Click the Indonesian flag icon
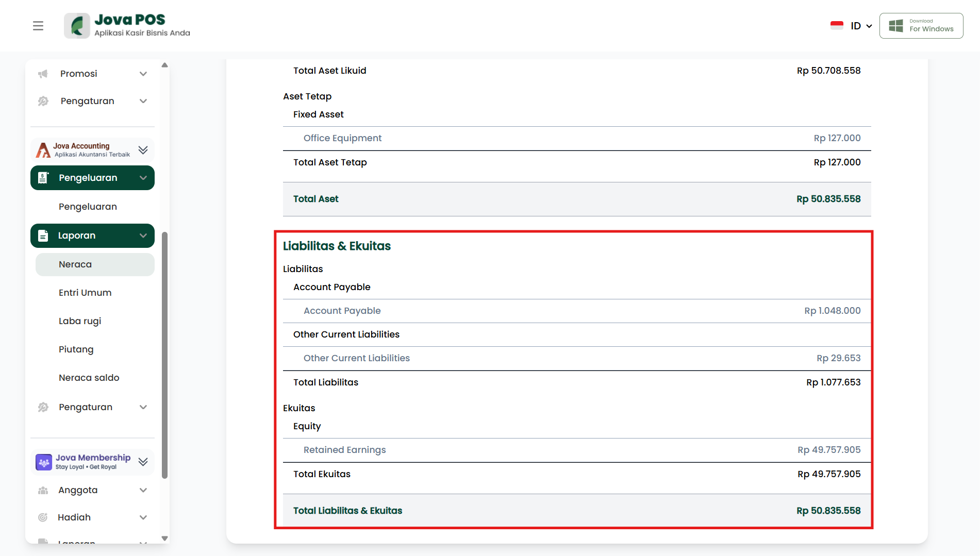 click(x=837, y=26)
